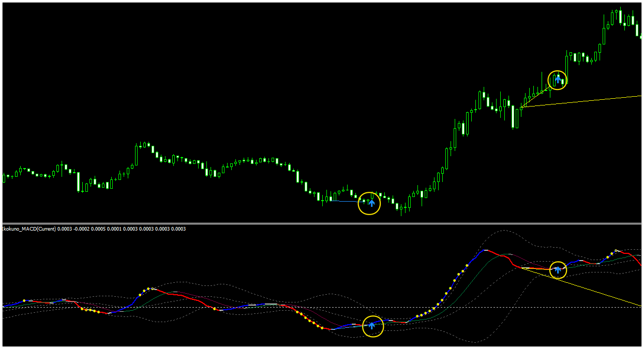The image size is (644, 349).
Task: Select the descending yellow trendline in the MACD window
Action: pos(581,286)
